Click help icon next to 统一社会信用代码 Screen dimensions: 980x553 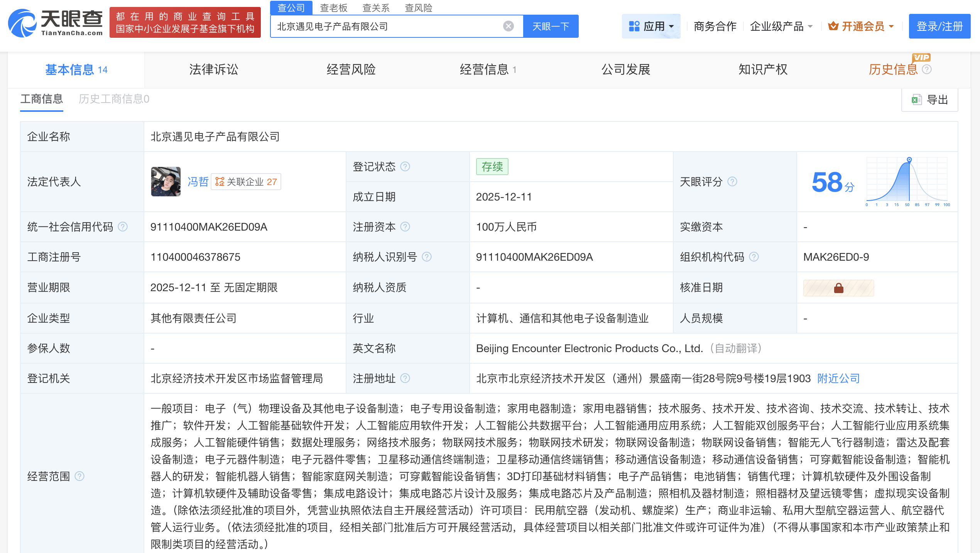coord(123,227)
